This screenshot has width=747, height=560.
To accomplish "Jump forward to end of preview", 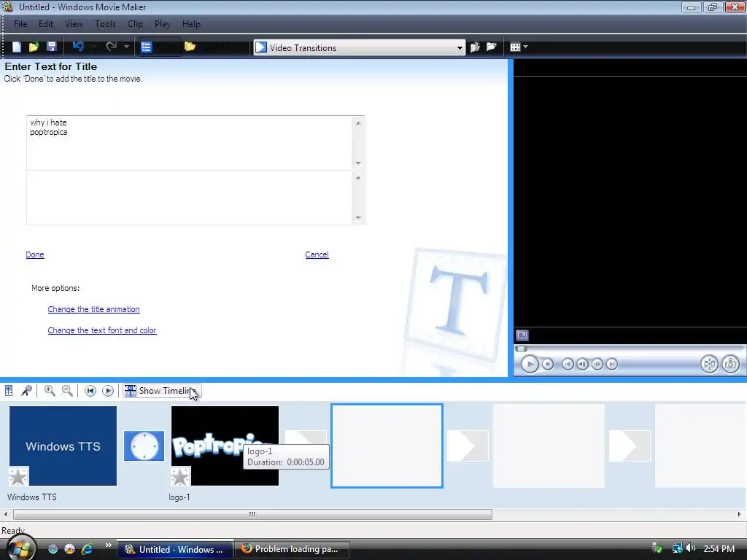I will [x=612, y=365].
